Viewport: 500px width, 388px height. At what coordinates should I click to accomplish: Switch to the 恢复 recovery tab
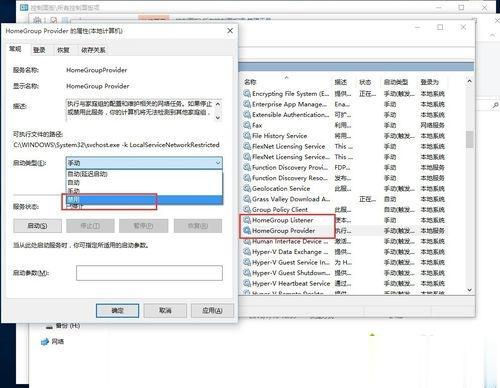pos(63,50)
